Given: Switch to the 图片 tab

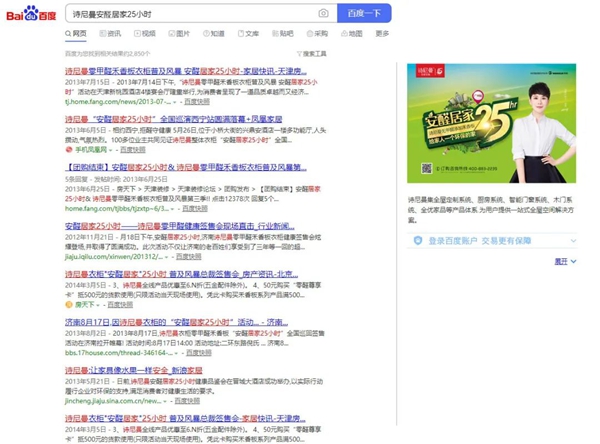Looking at the screenshot, I should (x=179, y=34).
